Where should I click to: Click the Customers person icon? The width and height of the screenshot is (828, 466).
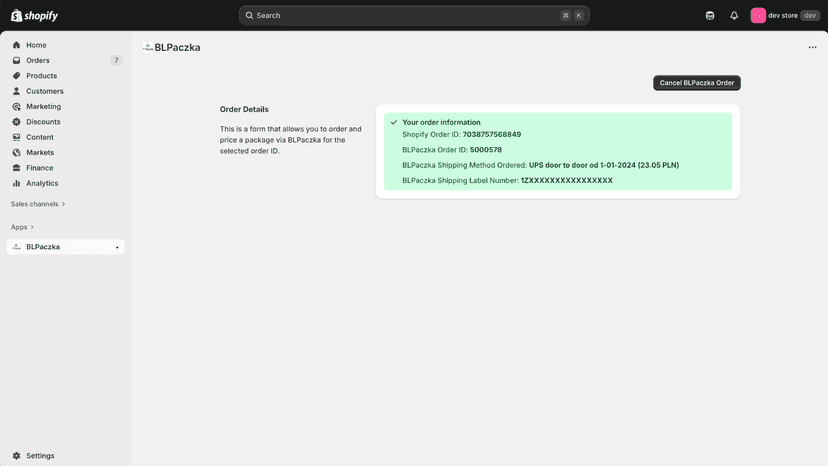[x=16, y=91]
